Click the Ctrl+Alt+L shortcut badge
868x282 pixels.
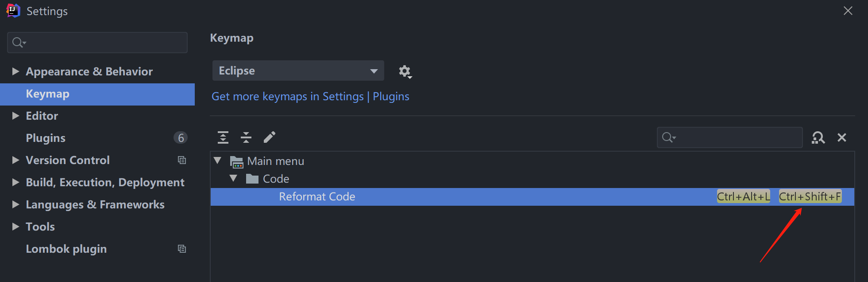pos(743,196)
